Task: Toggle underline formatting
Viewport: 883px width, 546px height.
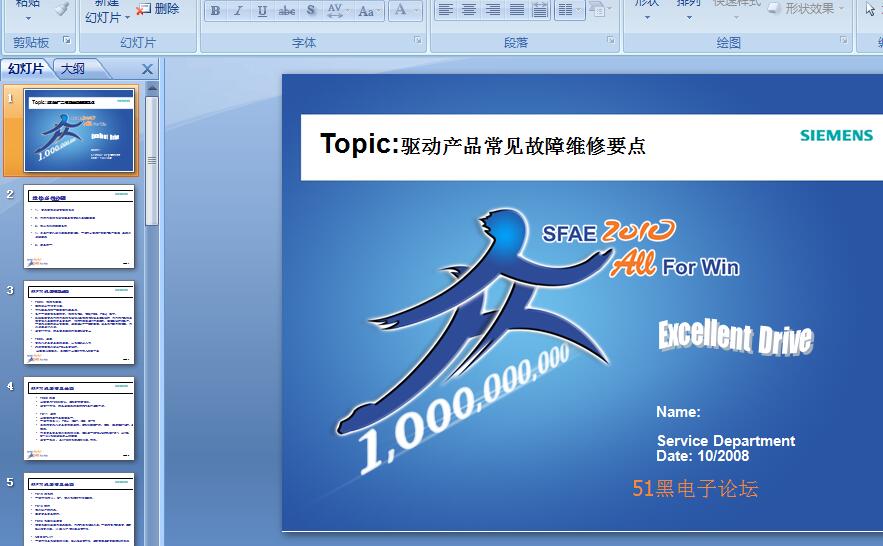Action: (x=262, y=11)
